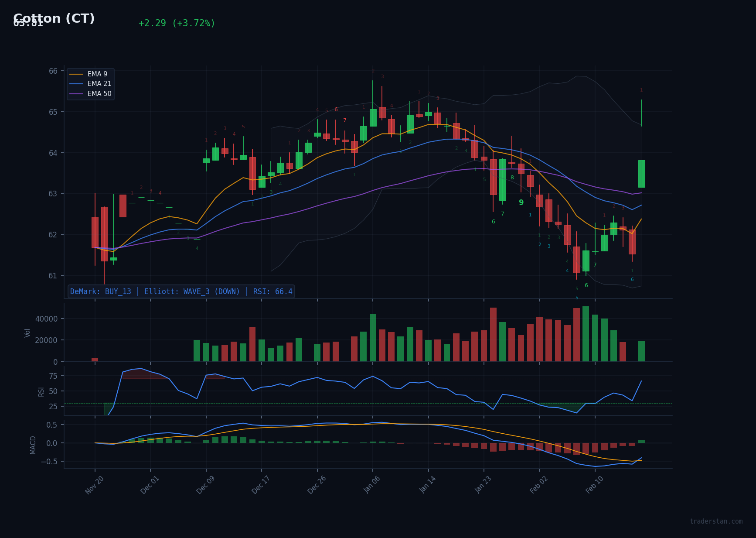Click the +2.29 (+3.72%) price change
756x538 pixels.
[x=177, y=23]
